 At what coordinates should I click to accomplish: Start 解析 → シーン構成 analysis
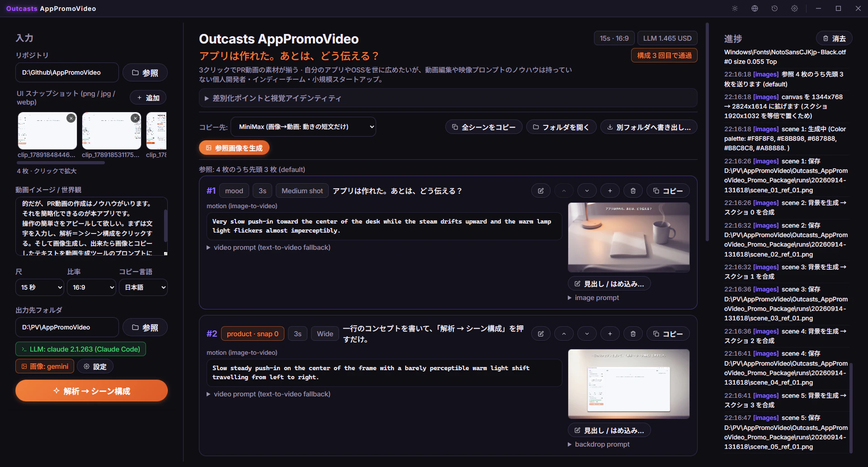(x=92, y=391)
